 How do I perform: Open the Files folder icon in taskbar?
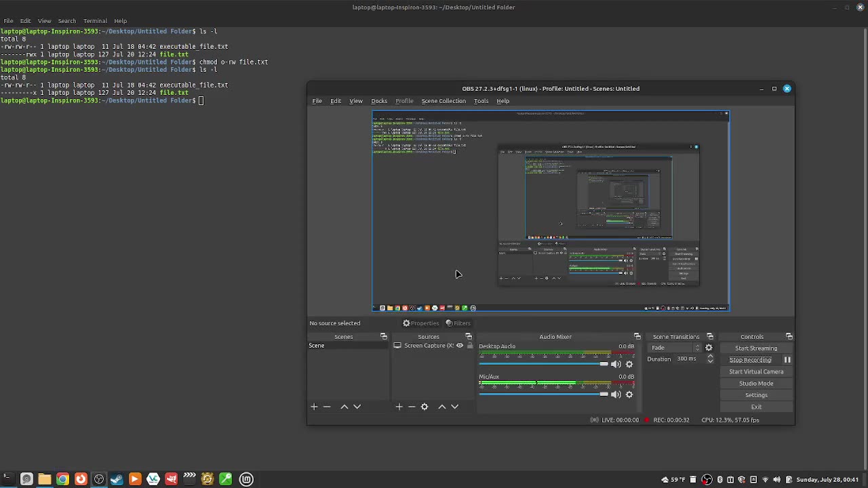point(44,479)
